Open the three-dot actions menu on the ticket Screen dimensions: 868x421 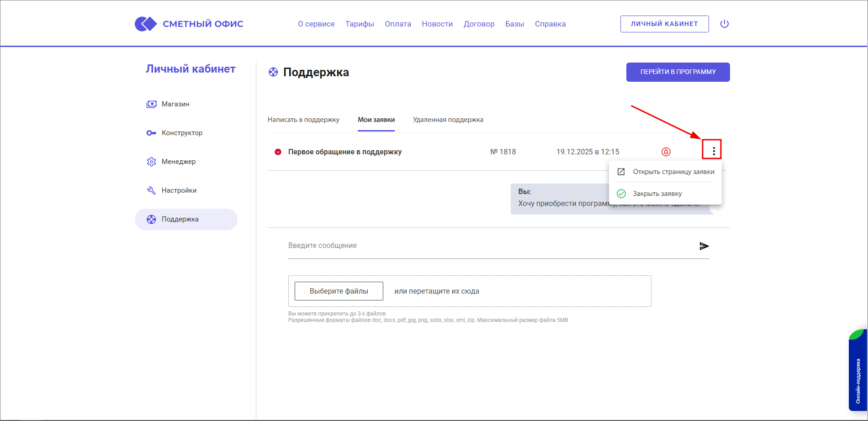(714, 149)
